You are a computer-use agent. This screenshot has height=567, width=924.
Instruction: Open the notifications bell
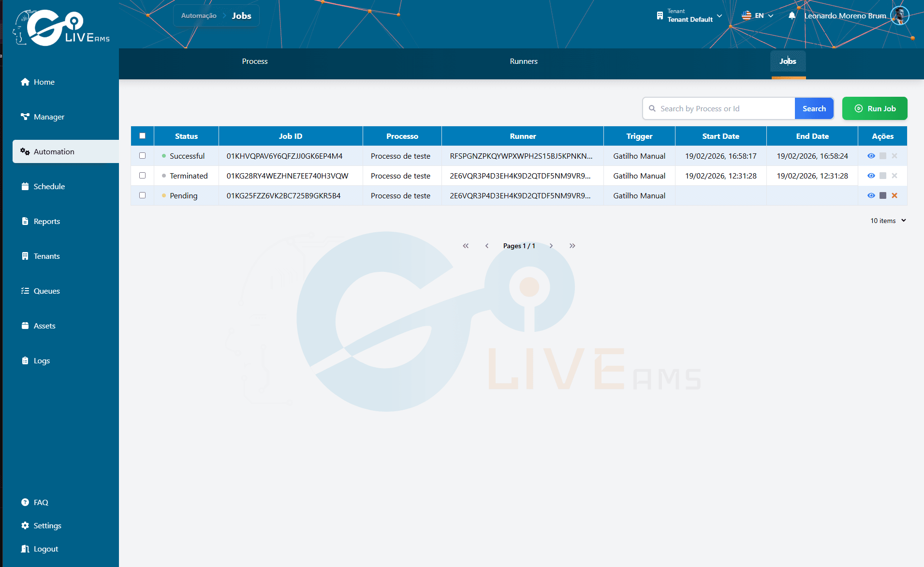(792, 15)
